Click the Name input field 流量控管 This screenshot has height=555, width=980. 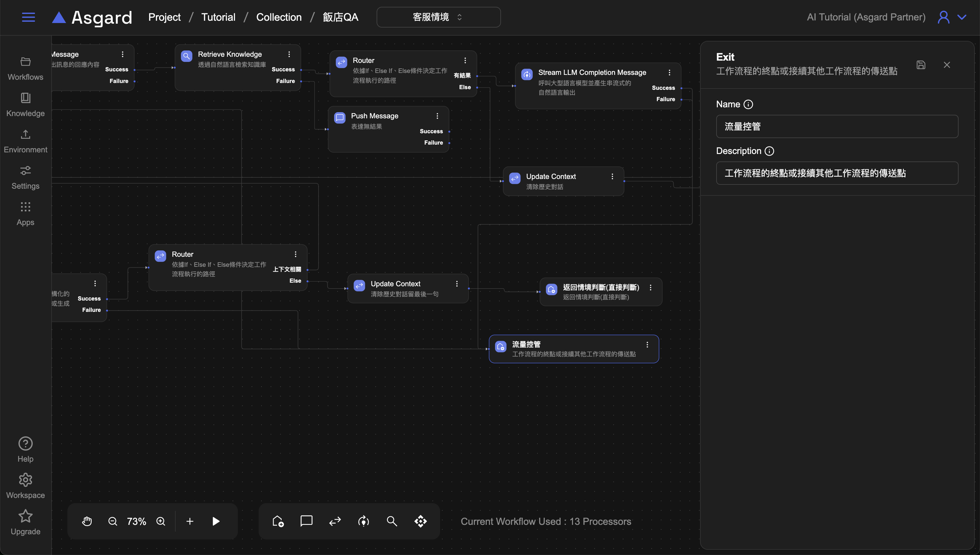click(x=837, y=126)
